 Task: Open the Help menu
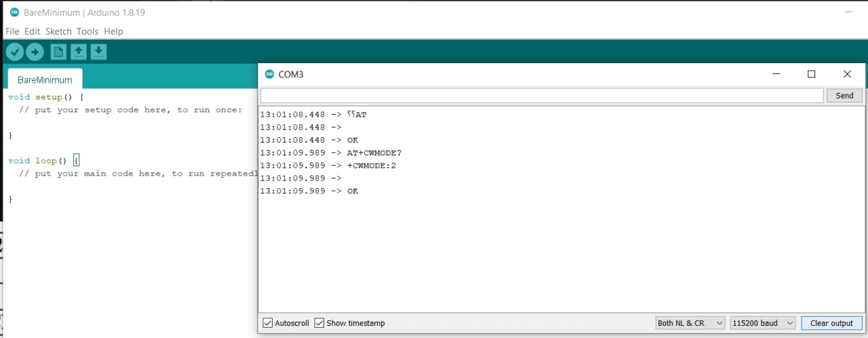point(113,31)
